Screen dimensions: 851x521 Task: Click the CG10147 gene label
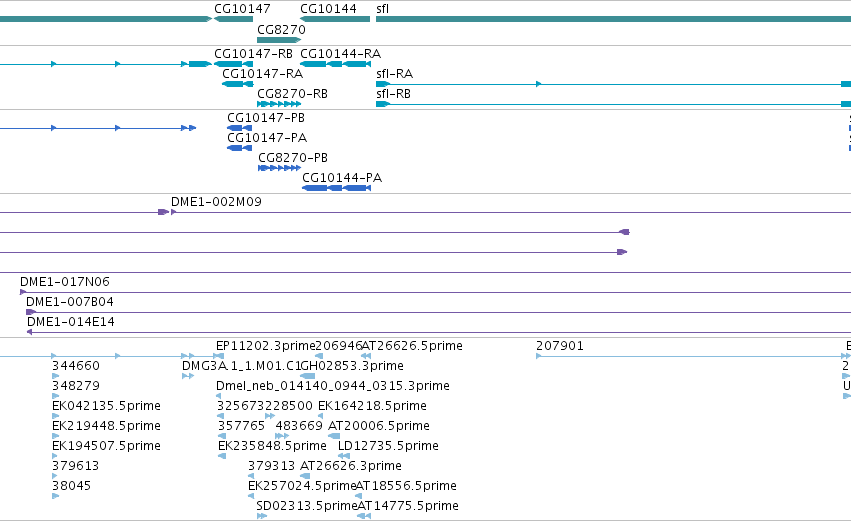click(242, 9)
